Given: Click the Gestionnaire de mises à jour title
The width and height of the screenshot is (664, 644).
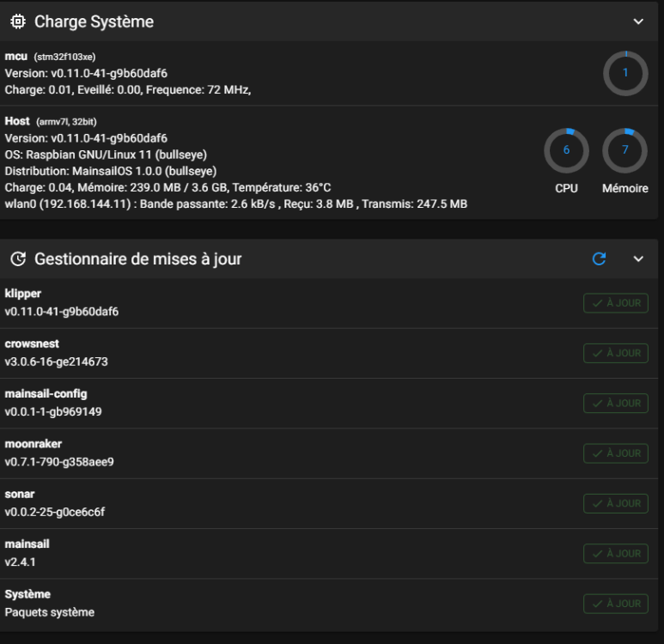Looking at the screenshot, I should 137,258.
